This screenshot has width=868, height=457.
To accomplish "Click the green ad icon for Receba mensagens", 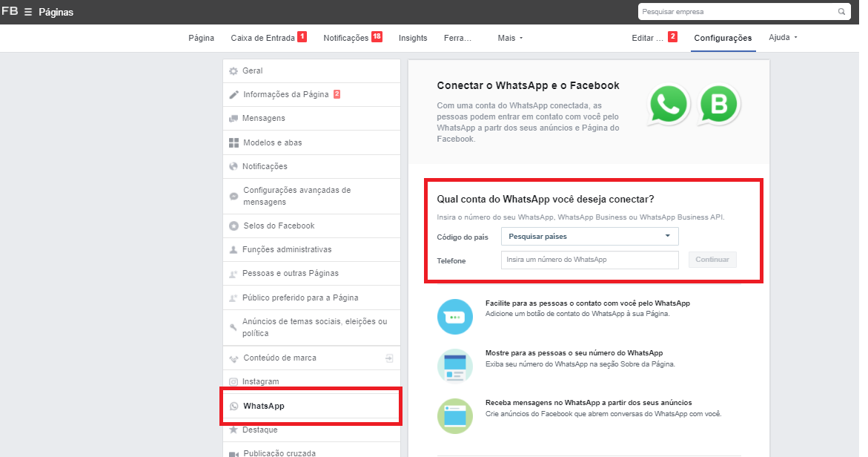I will click(x=455, y=416).
